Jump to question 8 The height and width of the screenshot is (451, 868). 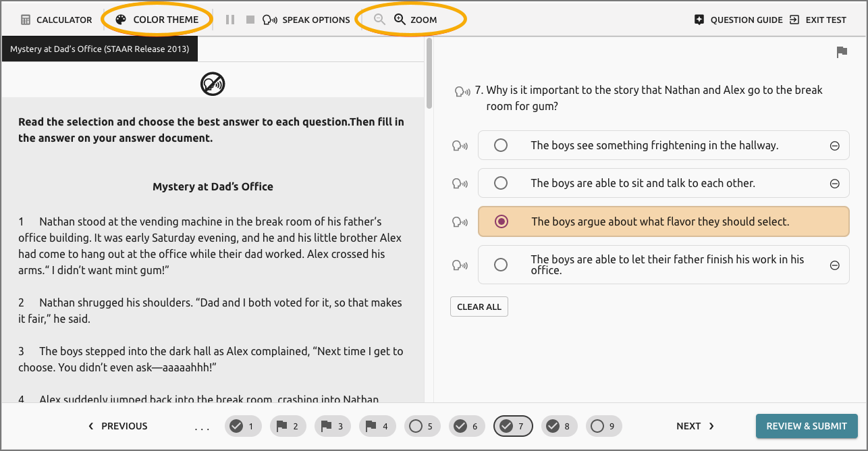(560, 426)
